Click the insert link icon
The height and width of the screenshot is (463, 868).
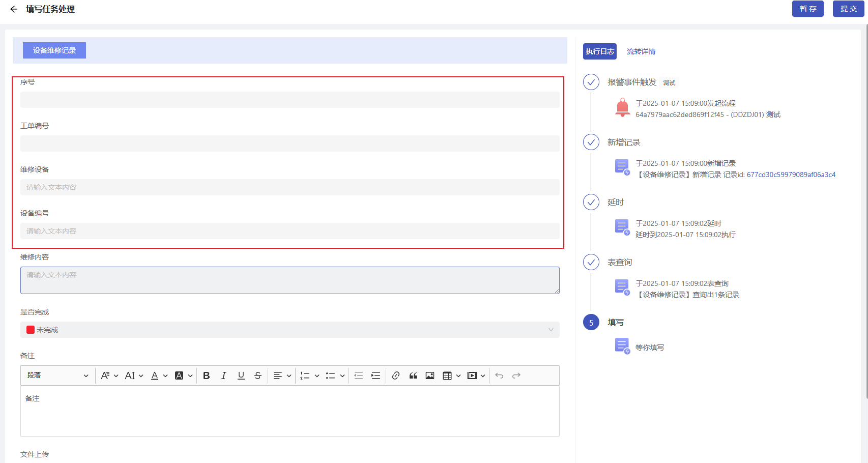coord(396,375)
